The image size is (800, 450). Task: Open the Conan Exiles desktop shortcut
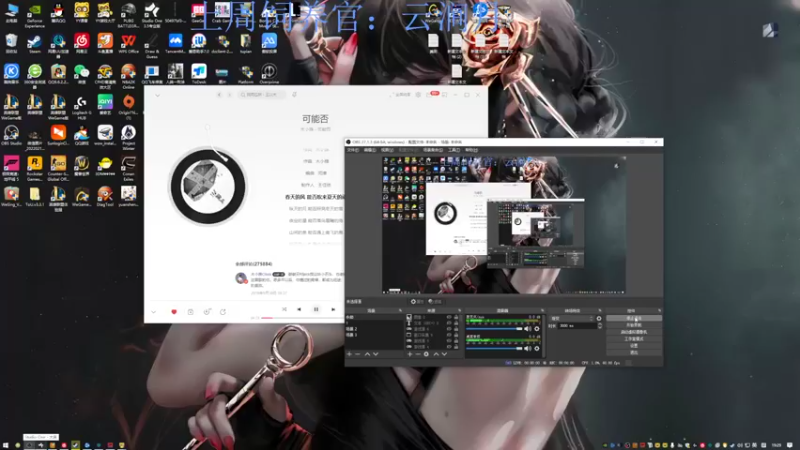(x=129, y=168)
